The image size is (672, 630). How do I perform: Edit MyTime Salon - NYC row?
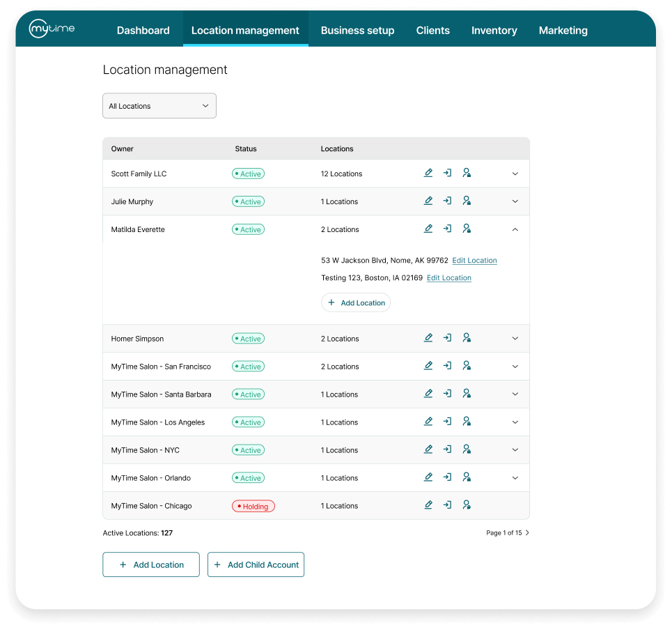(428, 450)
